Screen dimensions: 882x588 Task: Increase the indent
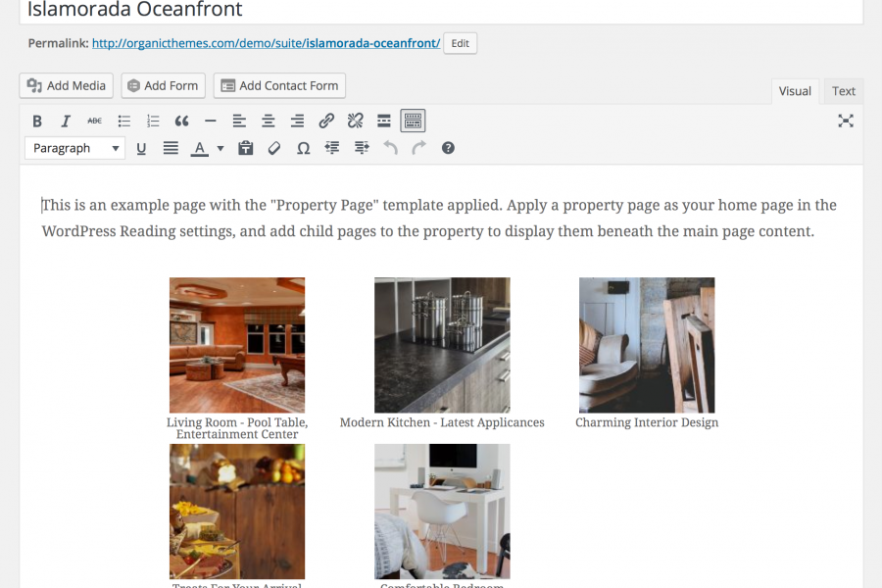(x=361, y=148)
